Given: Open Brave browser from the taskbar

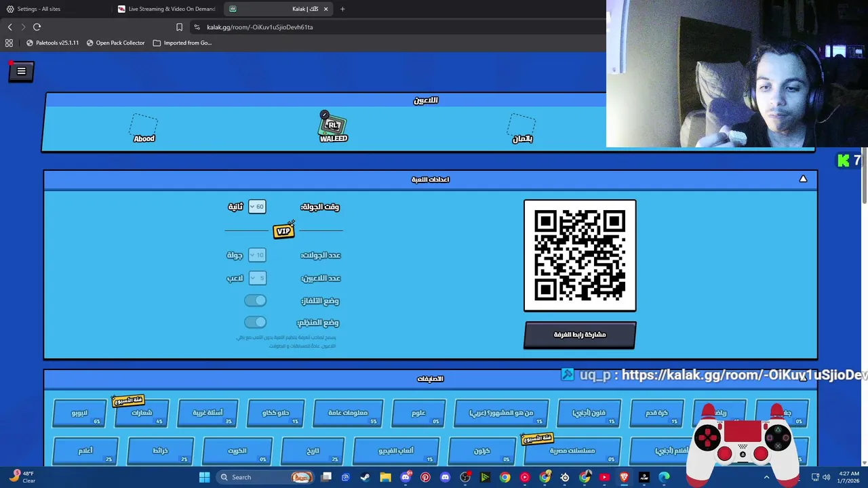Looking at the screenshot, I should point(624,477).
